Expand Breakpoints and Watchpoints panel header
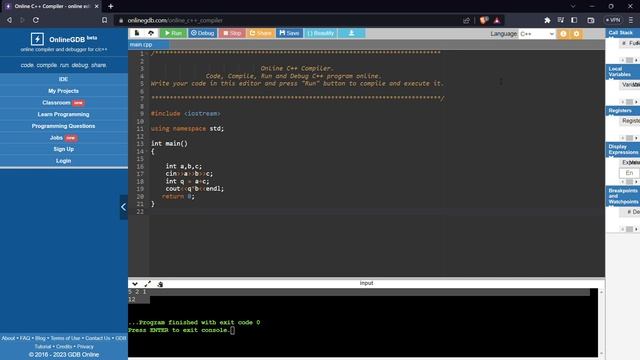 coord(623,196)
